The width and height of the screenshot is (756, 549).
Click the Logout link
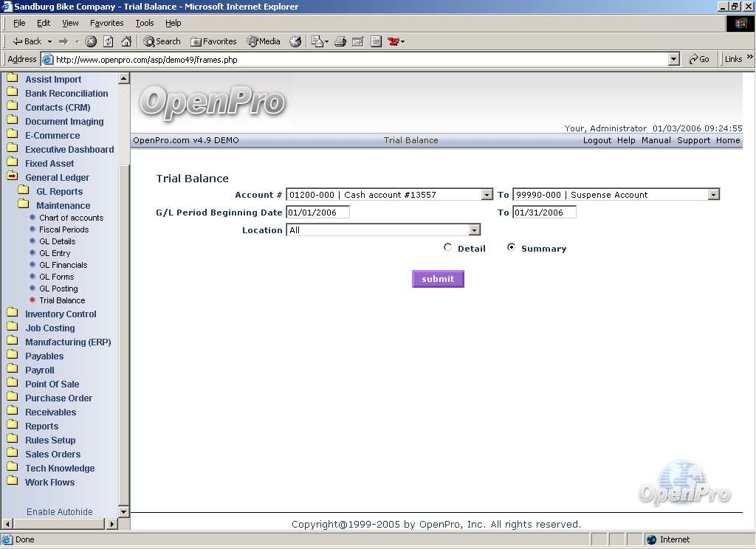click(597, 140)
